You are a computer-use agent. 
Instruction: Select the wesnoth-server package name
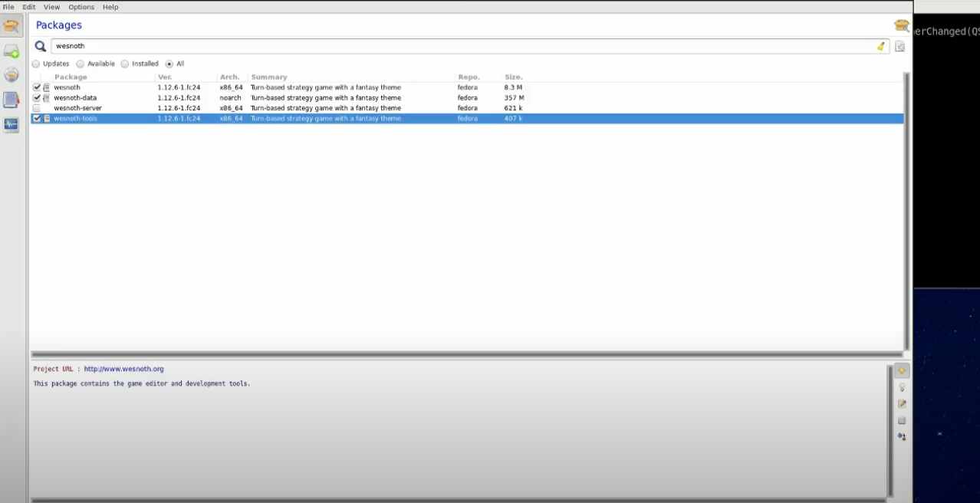(x=77, y=108)
